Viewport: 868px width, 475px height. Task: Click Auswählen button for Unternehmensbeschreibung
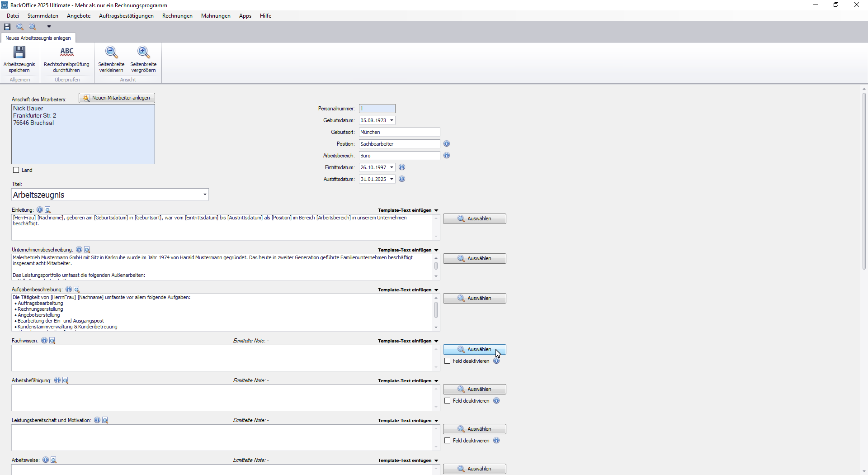pos(474,259)
